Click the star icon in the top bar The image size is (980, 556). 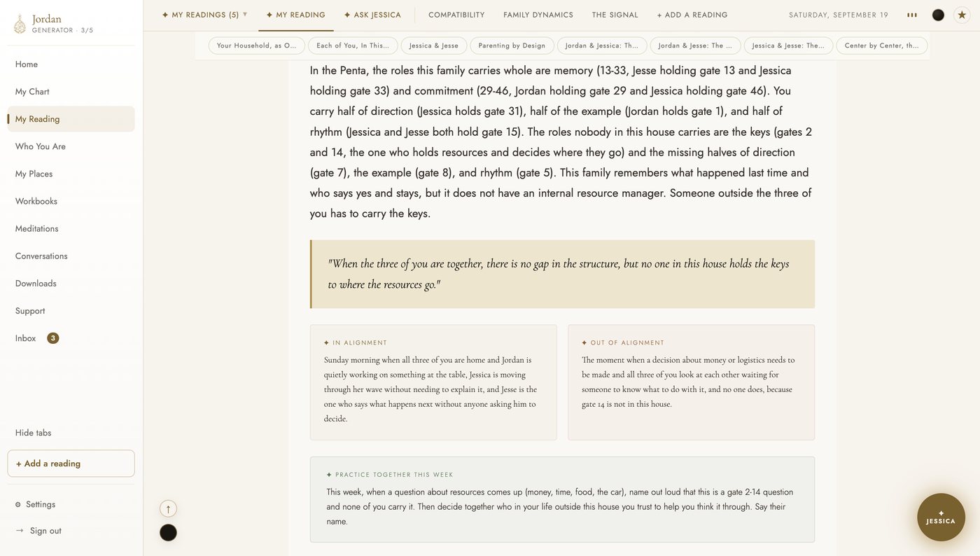(x=962, y=15)
